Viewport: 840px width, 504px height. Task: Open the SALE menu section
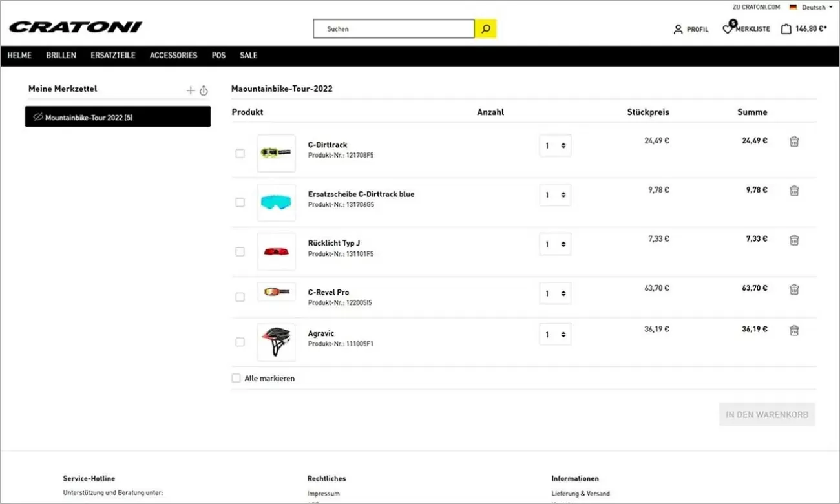click(248, 55)
